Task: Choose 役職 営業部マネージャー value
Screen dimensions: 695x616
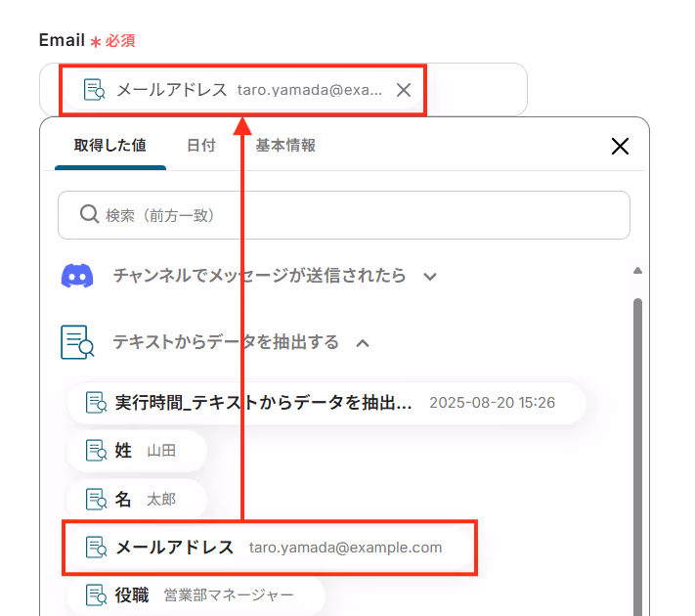Action: pos(195,595)
